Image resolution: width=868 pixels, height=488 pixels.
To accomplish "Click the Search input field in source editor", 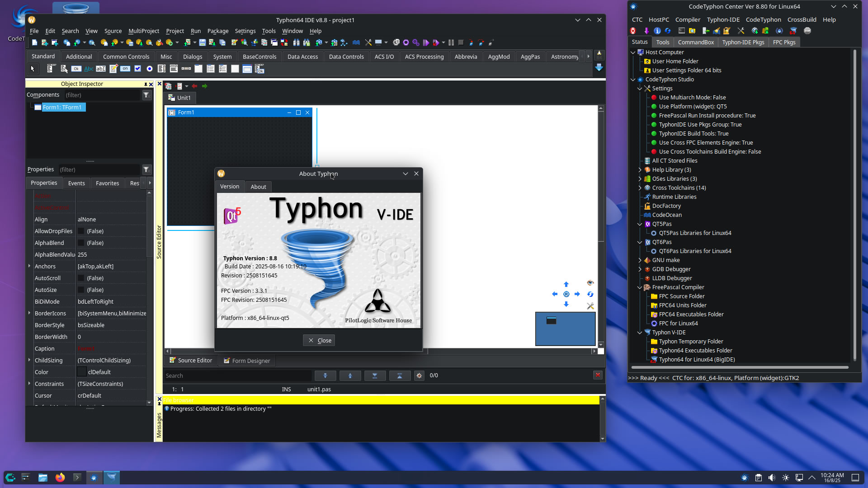I will [237, 375].
